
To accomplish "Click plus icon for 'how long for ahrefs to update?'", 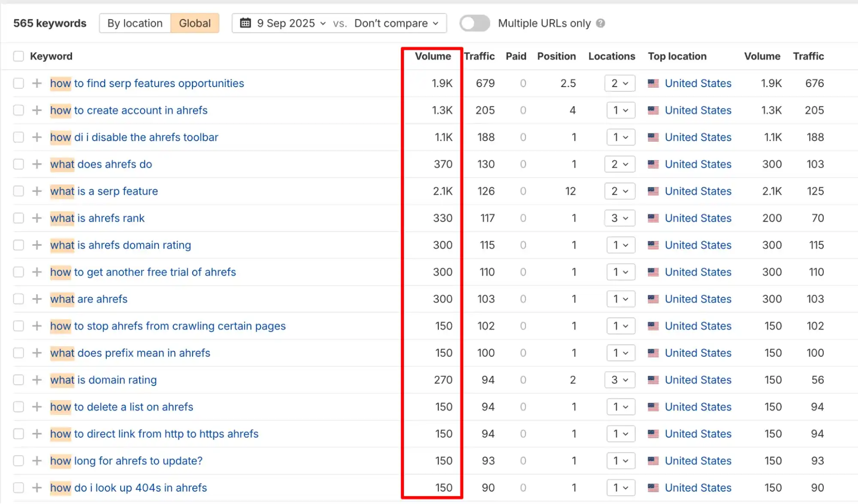I will [37, 461].
